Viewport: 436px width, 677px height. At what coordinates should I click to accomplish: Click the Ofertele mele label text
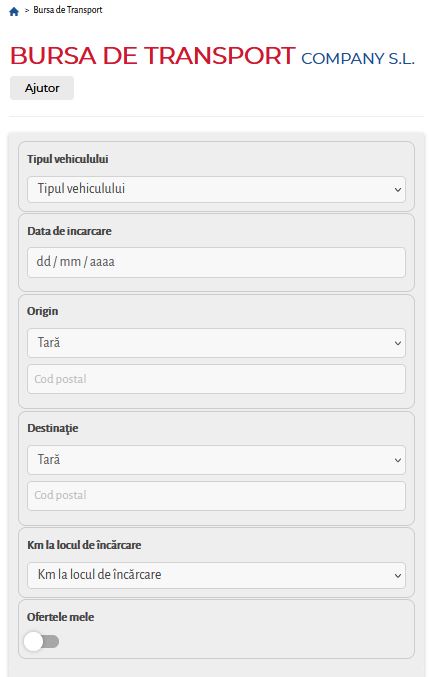tap(60, 617)
